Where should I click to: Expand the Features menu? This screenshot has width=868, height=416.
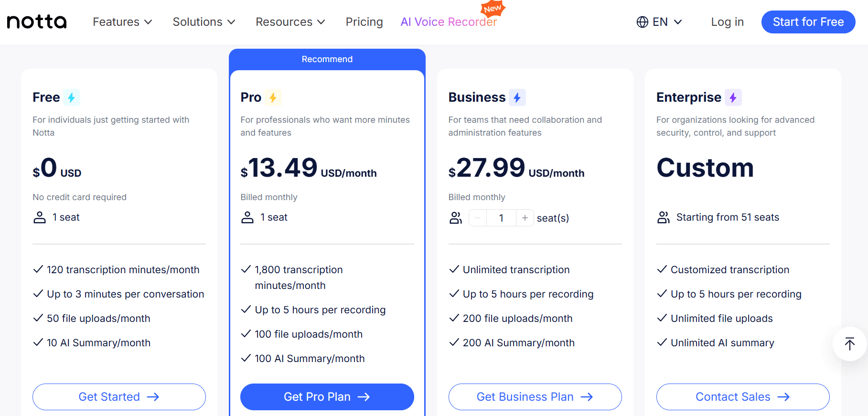tap(123, 22)
